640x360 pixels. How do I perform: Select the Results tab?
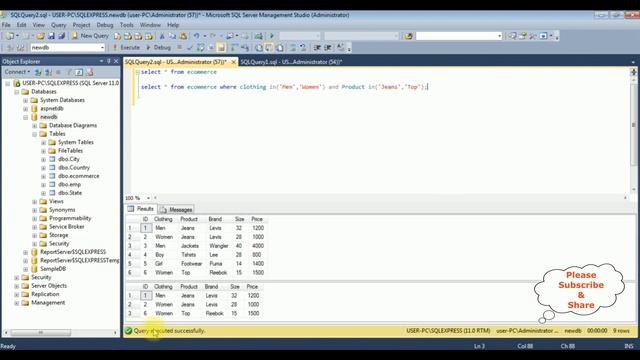click(x=141, y=209)
